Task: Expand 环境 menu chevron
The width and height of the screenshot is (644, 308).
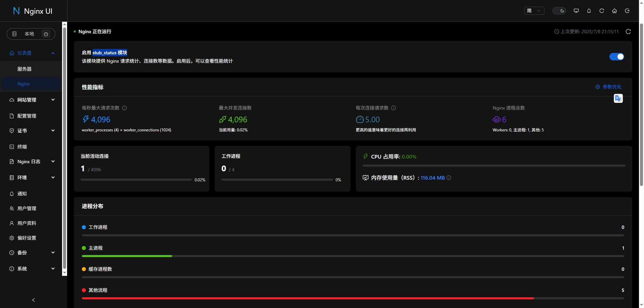Action: click(53, 178)
